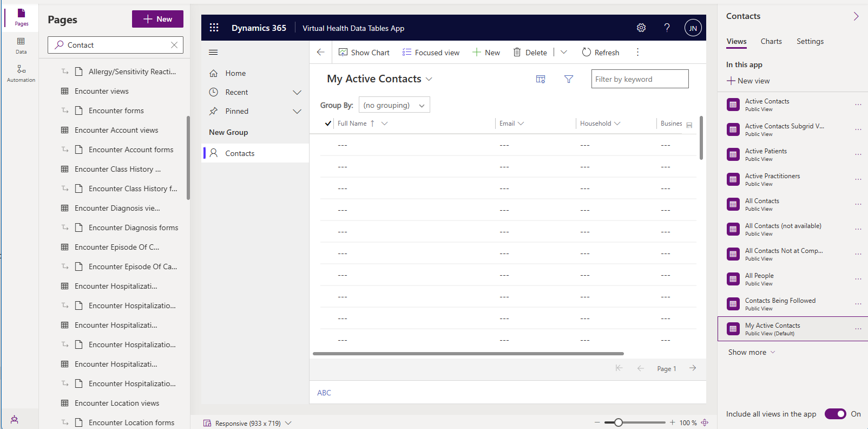Zoom in with the plus button
The image size is (868, 429).
[x=672, y=422]
